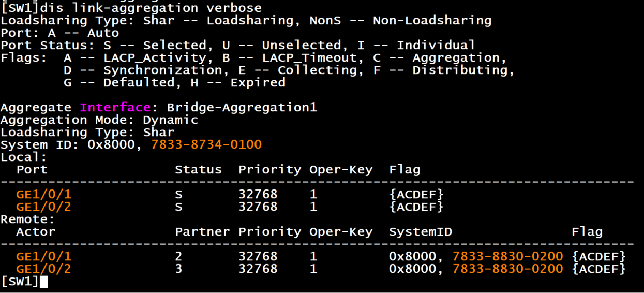Viewport: 644px width, 293px height.
Task: Click the remote 'SystemID' column header
Action: click(x=421, y=232)
